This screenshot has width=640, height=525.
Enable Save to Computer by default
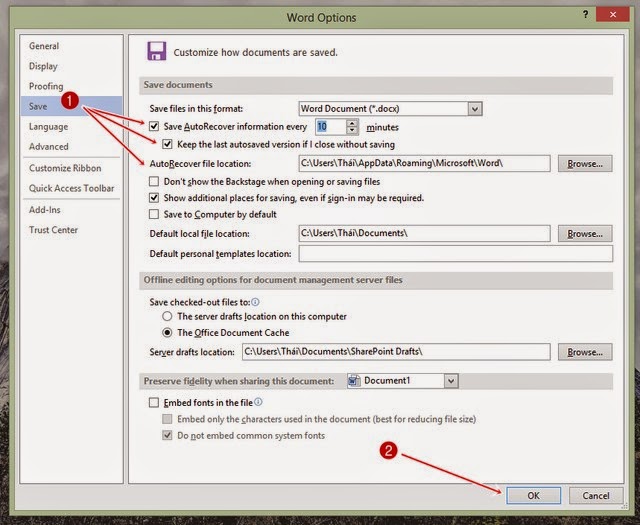point(154,214)
